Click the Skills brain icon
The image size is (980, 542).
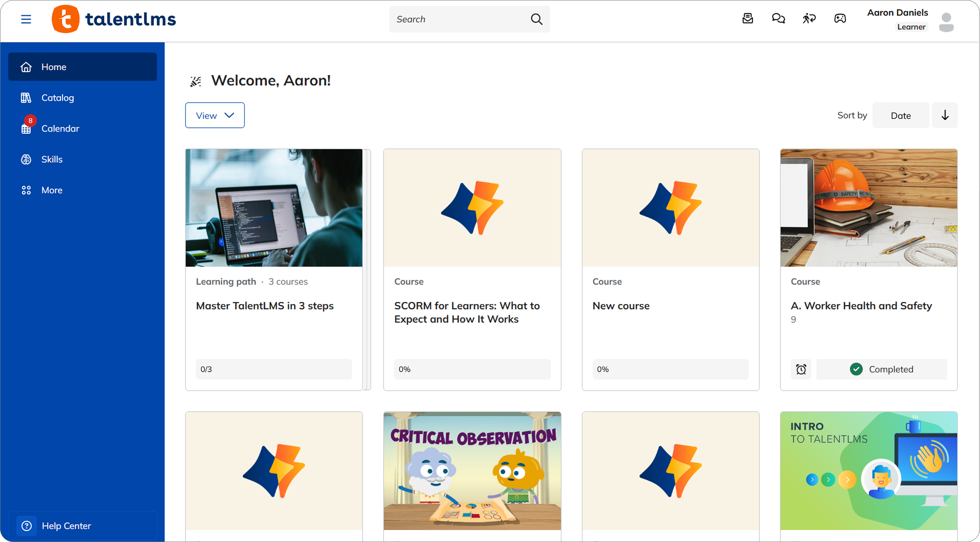click(26, 159)
